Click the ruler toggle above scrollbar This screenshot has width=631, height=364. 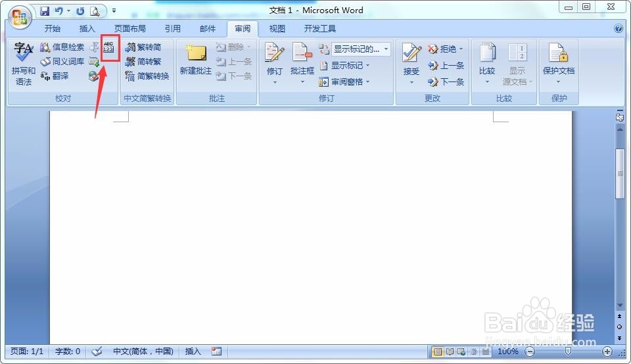pos(620,117)
